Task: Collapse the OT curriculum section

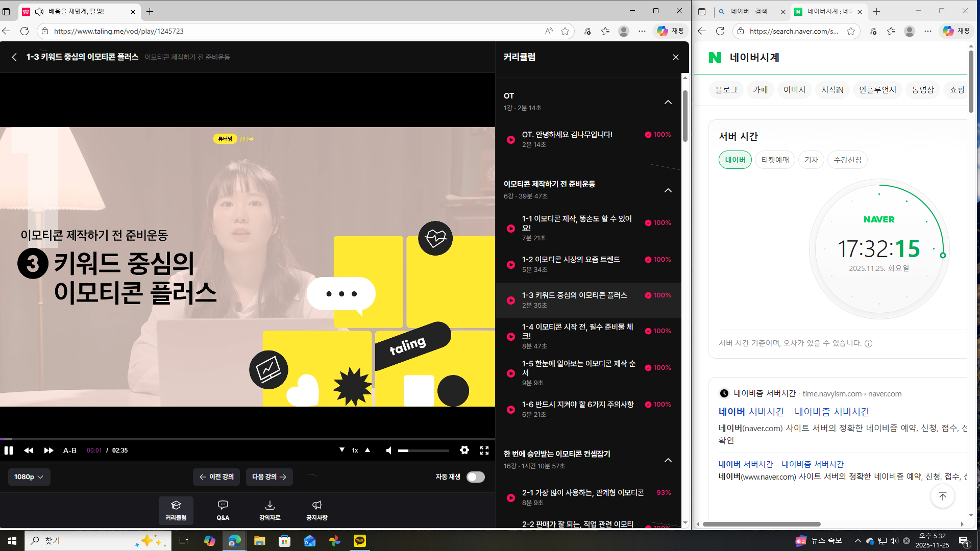Action: (x=668, y=102)
